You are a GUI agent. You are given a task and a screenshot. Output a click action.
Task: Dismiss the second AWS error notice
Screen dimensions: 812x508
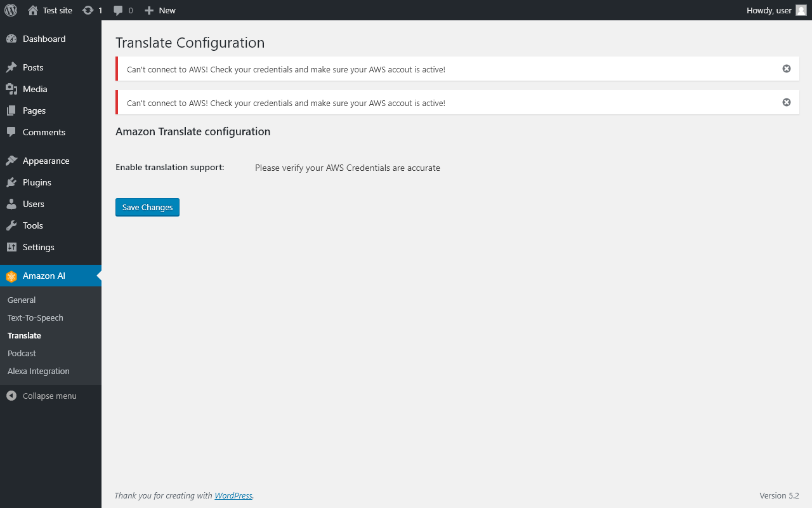[x=787, y=102]
